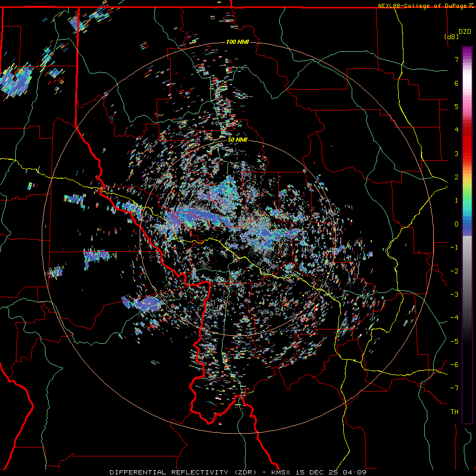This screenshot has width=476, height=476.
Task: Pick the white-pink top of color bar
Action: [x=467, y=80]
